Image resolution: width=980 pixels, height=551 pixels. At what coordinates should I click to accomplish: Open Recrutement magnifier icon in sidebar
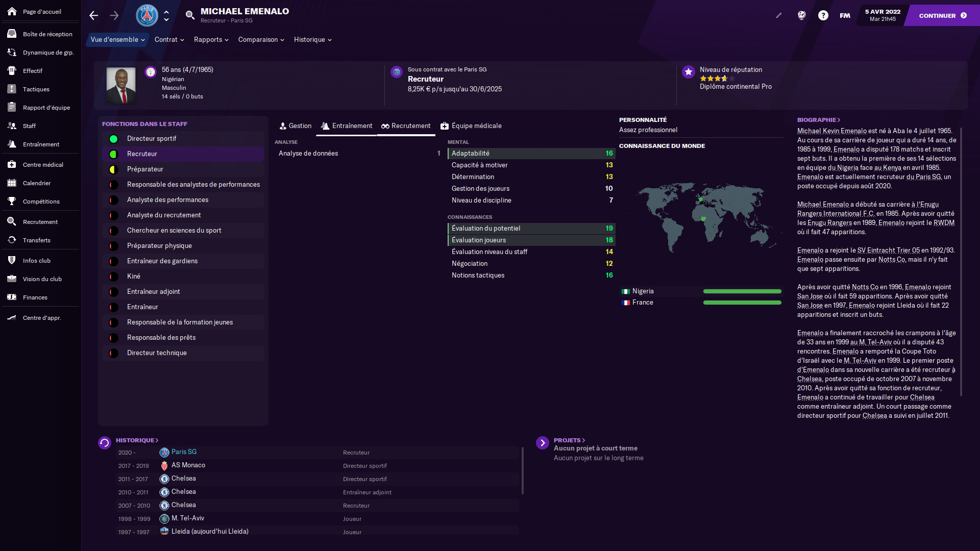click(x=12, y=221)
